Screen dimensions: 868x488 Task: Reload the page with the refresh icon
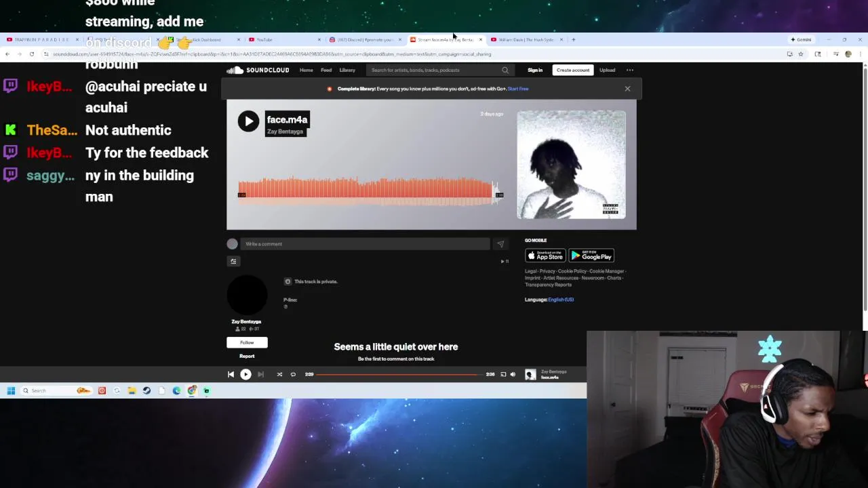pos(31,54)
